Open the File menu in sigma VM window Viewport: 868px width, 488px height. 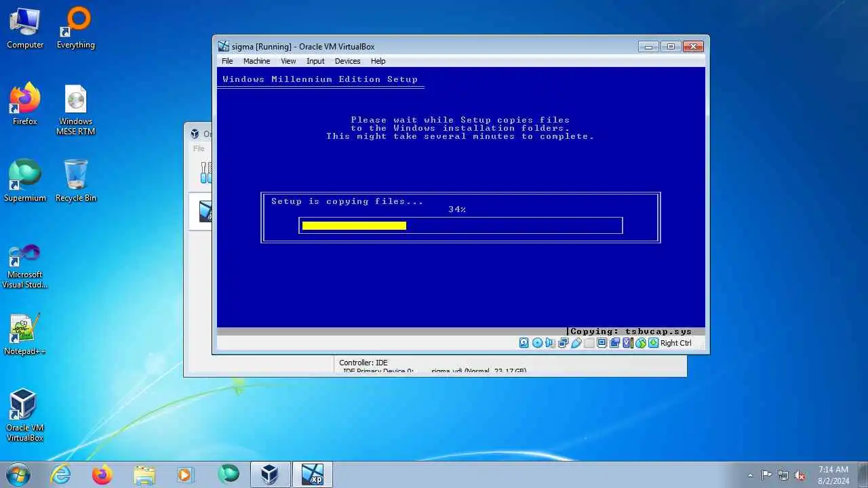pyautogui.click(x=227, y=61)
